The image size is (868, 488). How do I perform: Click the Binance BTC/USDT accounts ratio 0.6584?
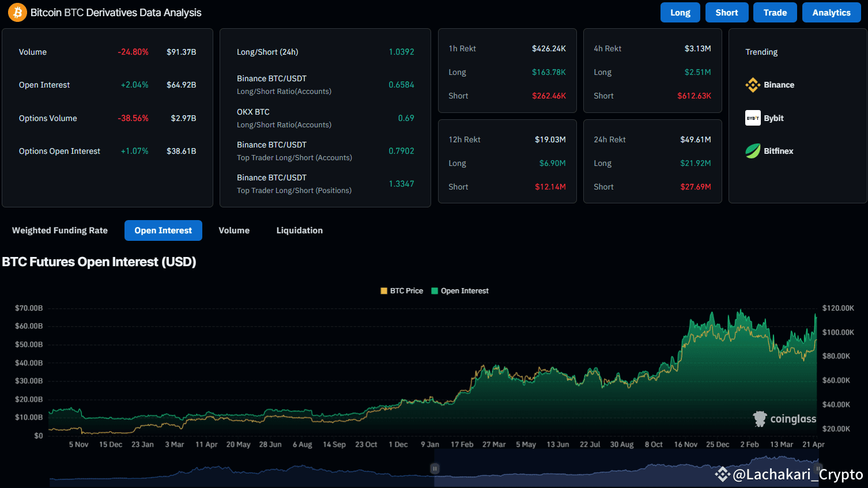coord(402,85)
